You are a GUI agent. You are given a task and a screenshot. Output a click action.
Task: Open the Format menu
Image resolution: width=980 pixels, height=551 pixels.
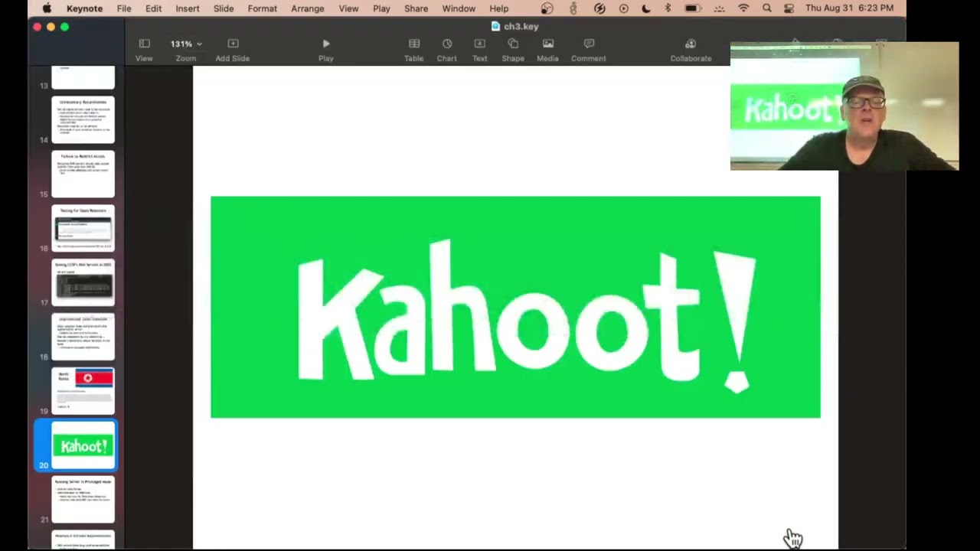[x=263, y=8]
